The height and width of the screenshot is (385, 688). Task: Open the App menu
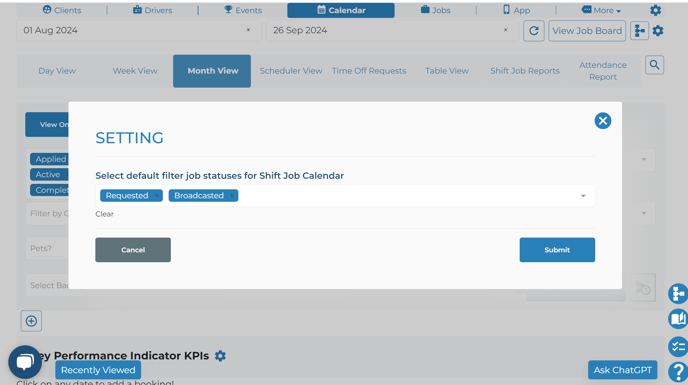click(516, 10)
